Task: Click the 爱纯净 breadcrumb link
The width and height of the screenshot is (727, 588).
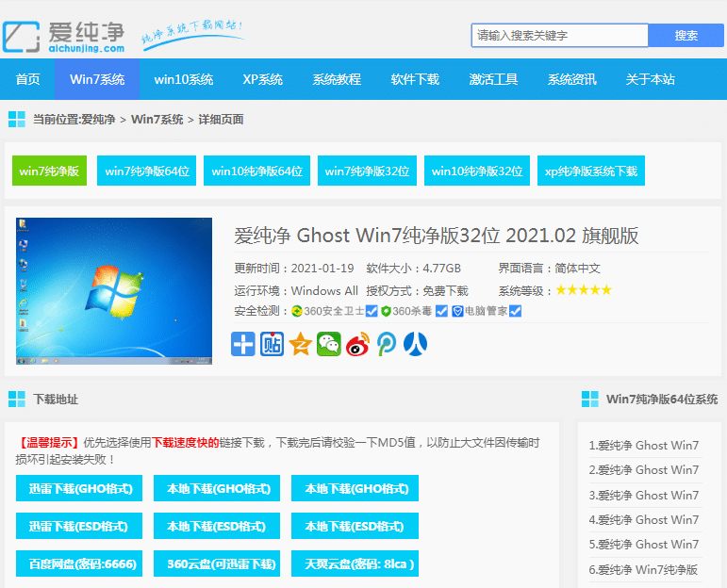Action: point(98,120)
